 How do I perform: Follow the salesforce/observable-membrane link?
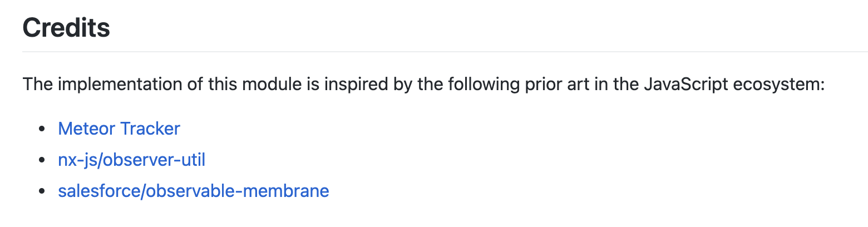click(193, 191)
